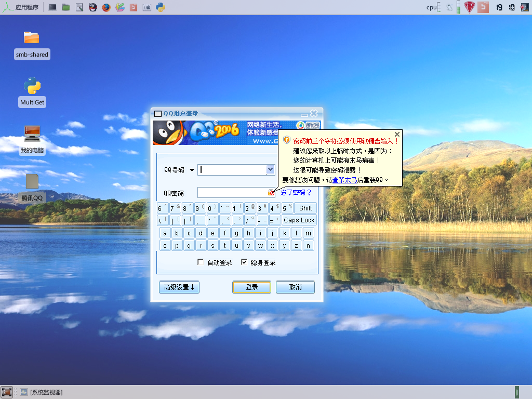Click the QQ 2006 banner advertisement
532x399 pixels.
[216, 132]
